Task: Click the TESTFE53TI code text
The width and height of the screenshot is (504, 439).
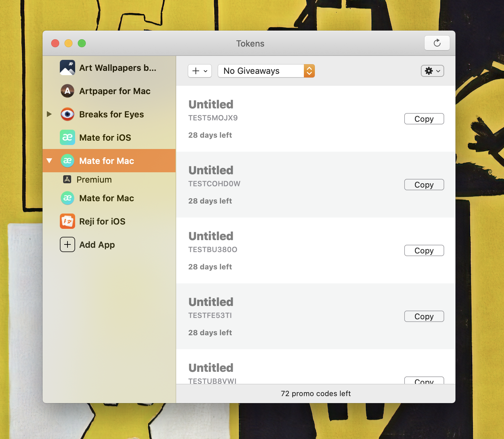Action: 210,316
